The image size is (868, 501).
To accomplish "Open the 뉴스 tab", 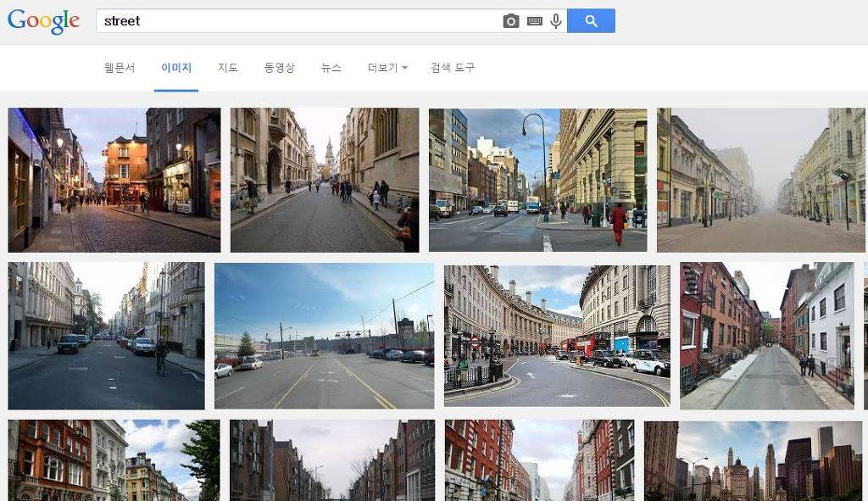I will (x=331, y=68).
